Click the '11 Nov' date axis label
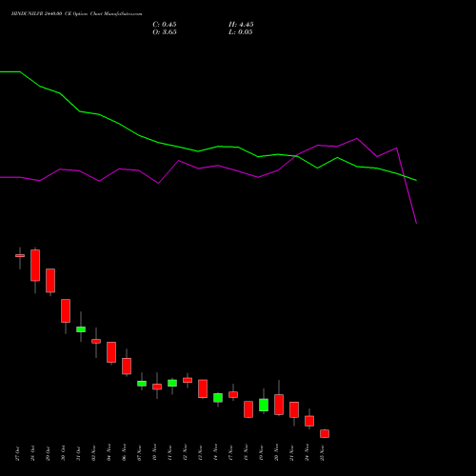The image size is (476, 476). (169, 453)
